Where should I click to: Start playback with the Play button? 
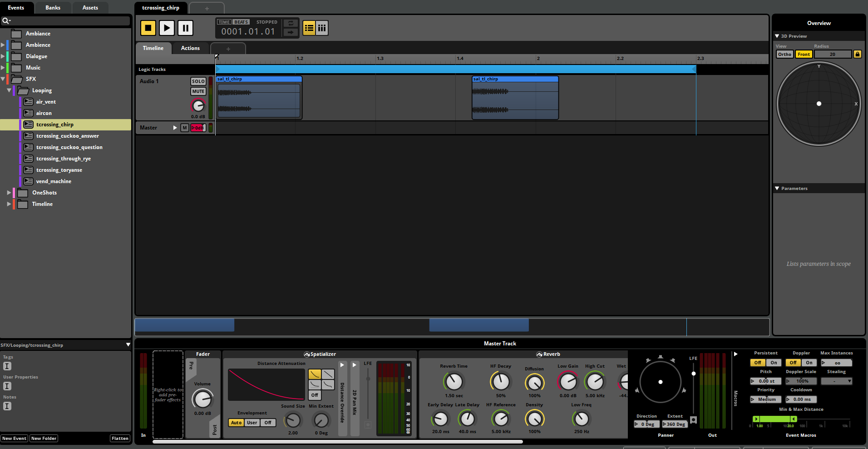coord(167,28)
